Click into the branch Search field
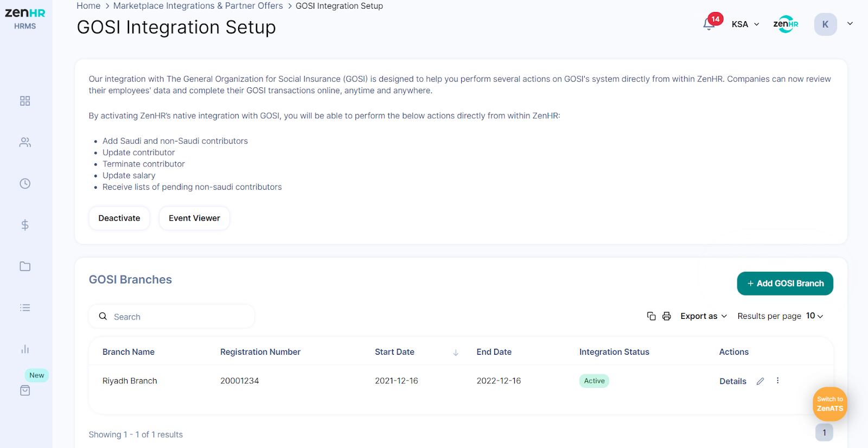The image size is (868, 448). click(171, 316)
